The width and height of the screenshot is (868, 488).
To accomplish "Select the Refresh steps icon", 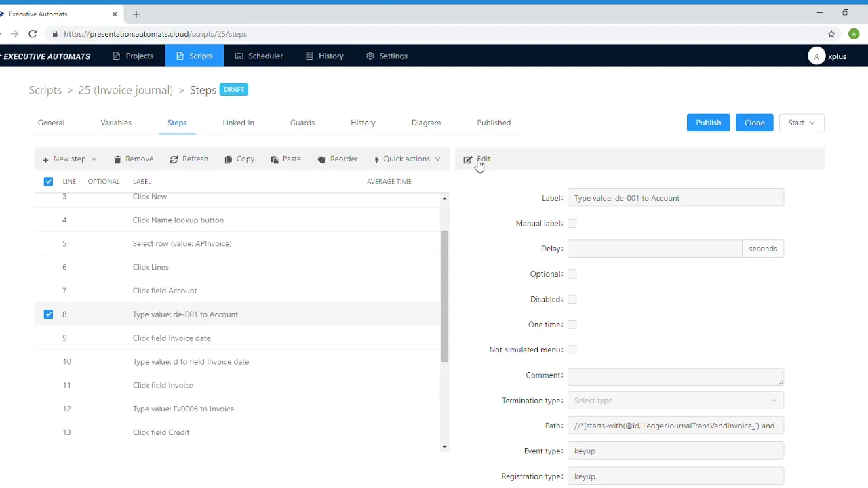I will (174, 159).
